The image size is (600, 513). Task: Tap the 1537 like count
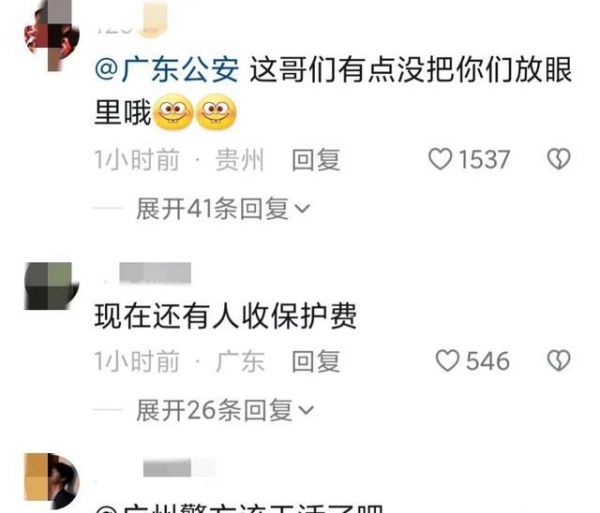pyautogui.click(x=484, y=160)
